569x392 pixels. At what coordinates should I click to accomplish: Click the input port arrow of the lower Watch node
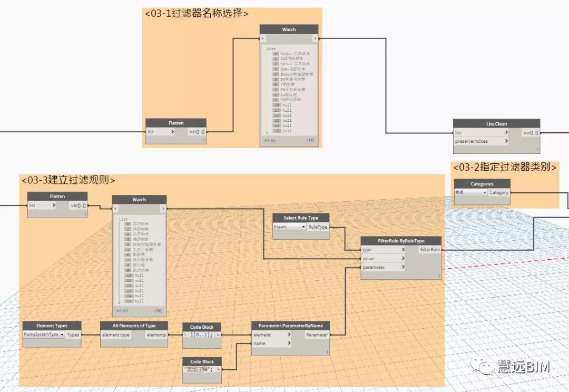pyautogui.click(x=115, y=208)
